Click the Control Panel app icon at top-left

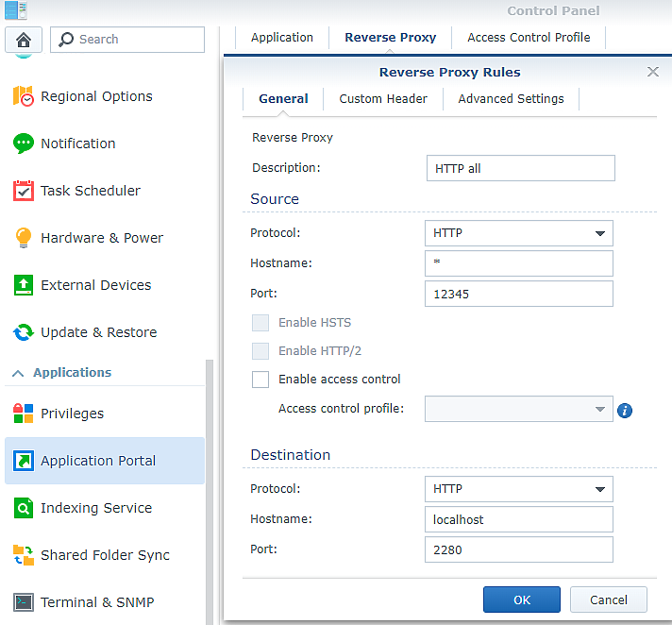[x=16, y=10]
